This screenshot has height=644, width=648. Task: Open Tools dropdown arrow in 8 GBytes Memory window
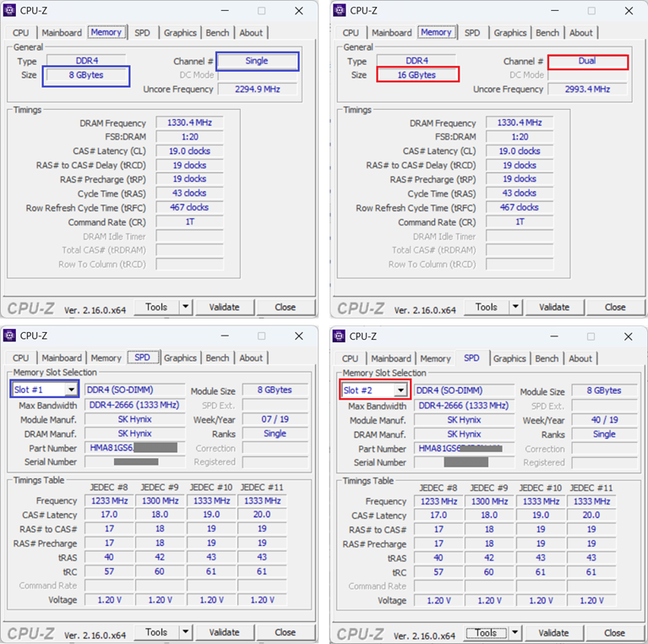click(x=186, y=307)
